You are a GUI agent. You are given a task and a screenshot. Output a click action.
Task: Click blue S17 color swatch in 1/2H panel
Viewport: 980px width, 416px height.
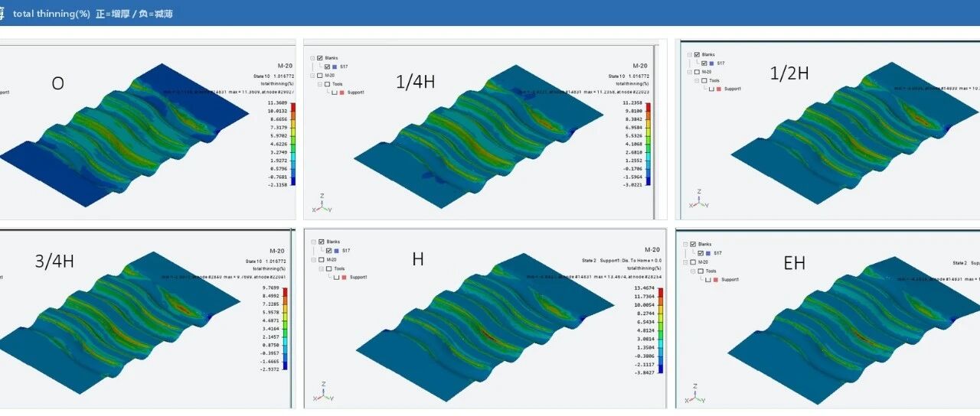[711, 63]
